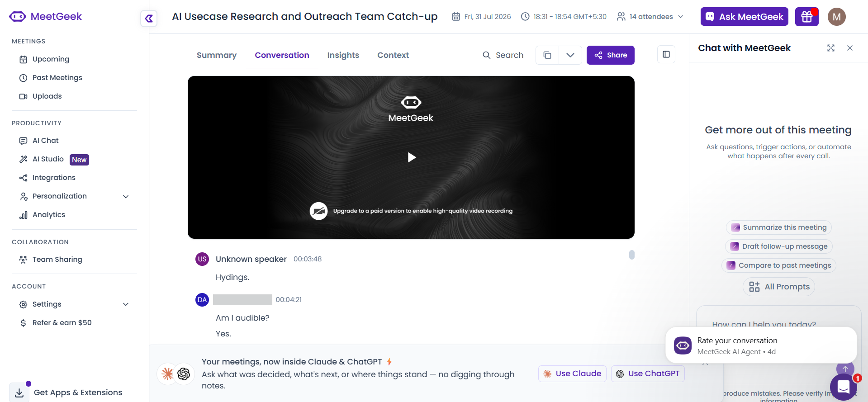Click the transcript line 'Am I audible?'
The height and width of the screenshot is (402, 868).
[242, 318]
